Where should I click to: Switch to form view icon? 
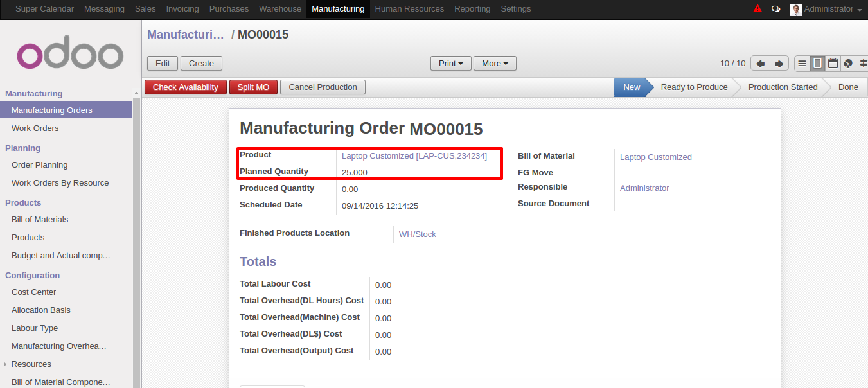(x=817, y=64)
